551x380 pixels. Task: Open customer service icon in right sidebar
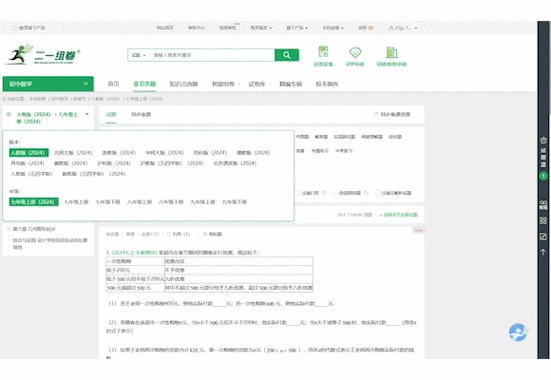pyautogui.click(x=543, y=205)
